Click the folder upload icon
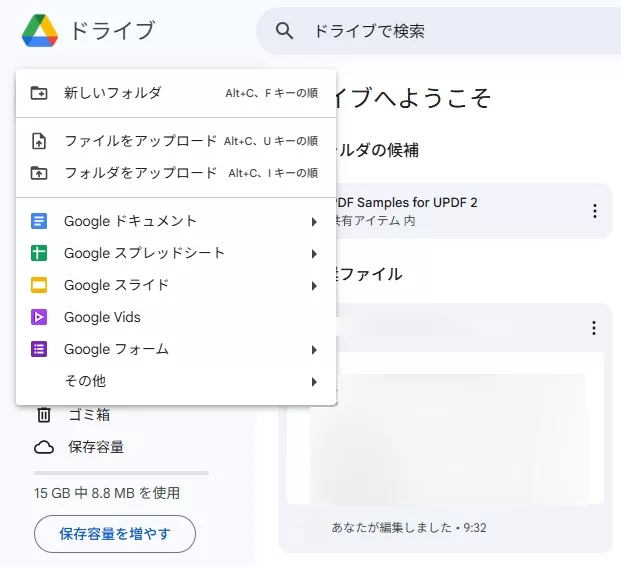 click(x=39, y=173)
